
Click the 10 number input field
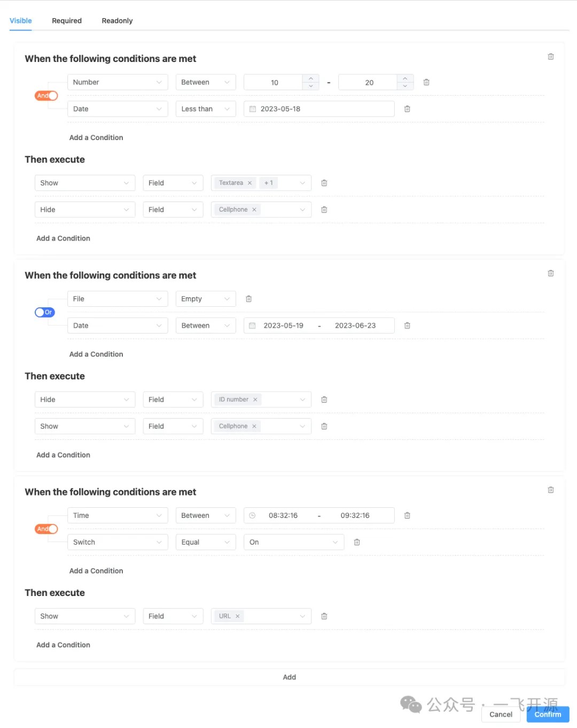[x=274, y=82]
